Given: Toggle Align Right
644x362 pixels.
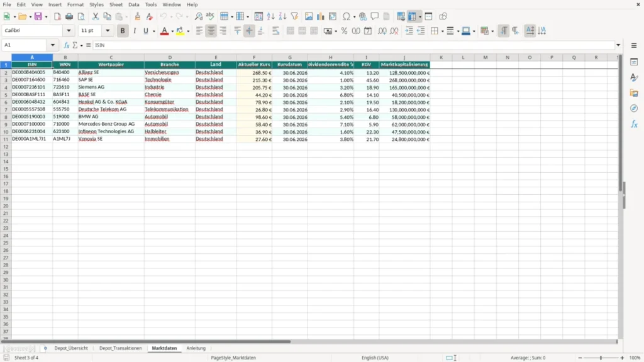Looking at the screenshot, I should 223,31.
